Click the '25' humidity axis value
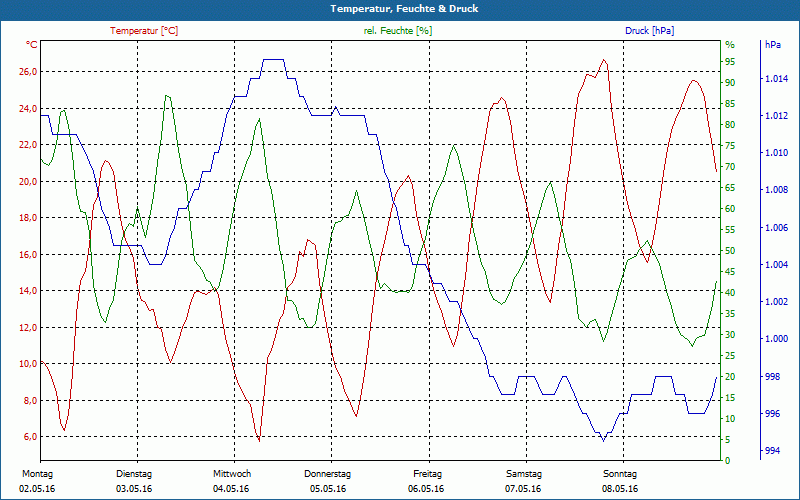The image size is (800, 500). pos(730,356)
